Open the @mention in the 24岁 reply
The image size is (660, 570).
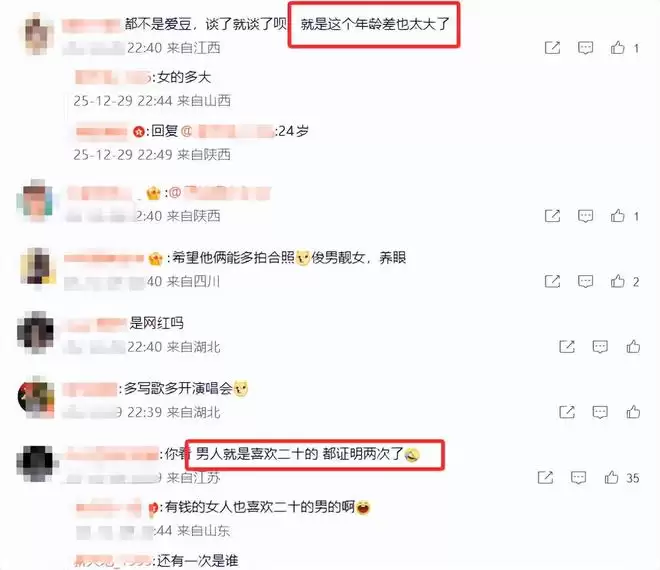pyautogui.click(x=228, y=131)
